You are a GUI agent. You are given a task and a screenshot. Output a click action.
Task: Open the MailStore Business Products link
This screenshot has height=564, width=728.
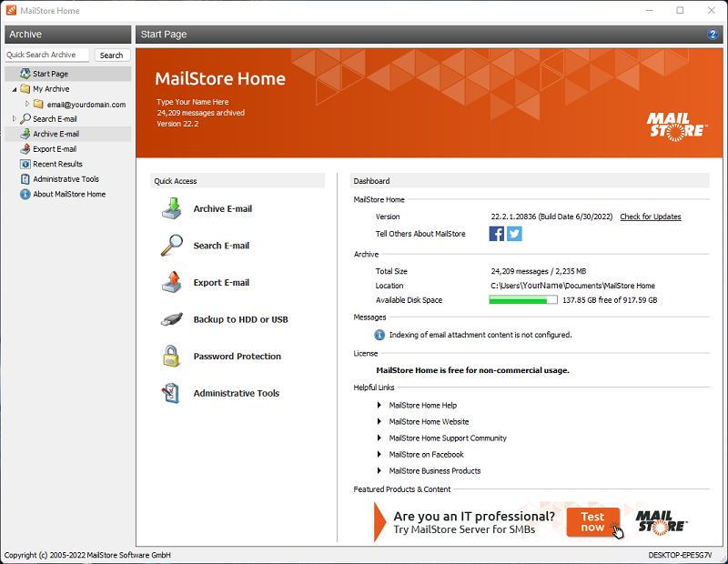pyautogui.click(x=435, y=470)
